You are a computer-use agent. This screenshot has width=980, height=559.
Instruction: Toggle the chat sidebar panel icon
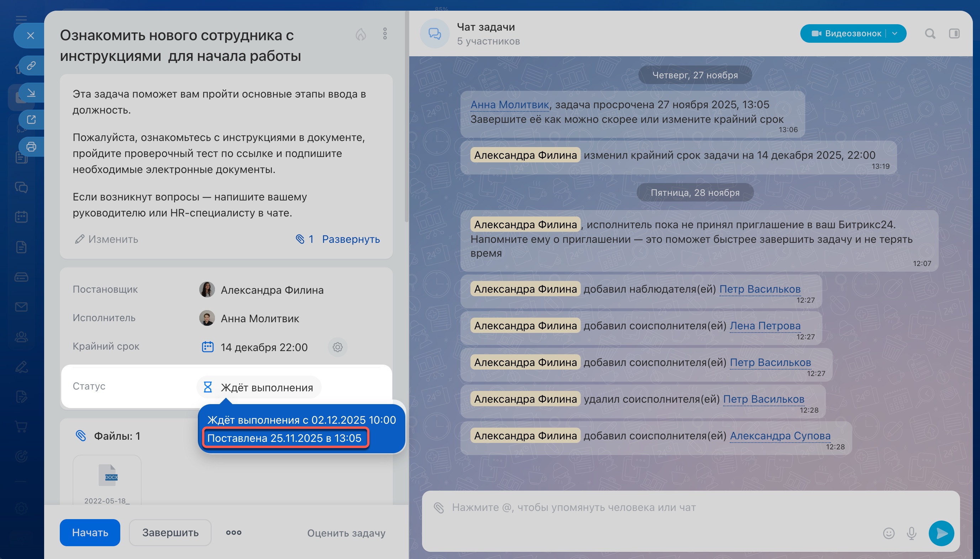tap(954, 34)
